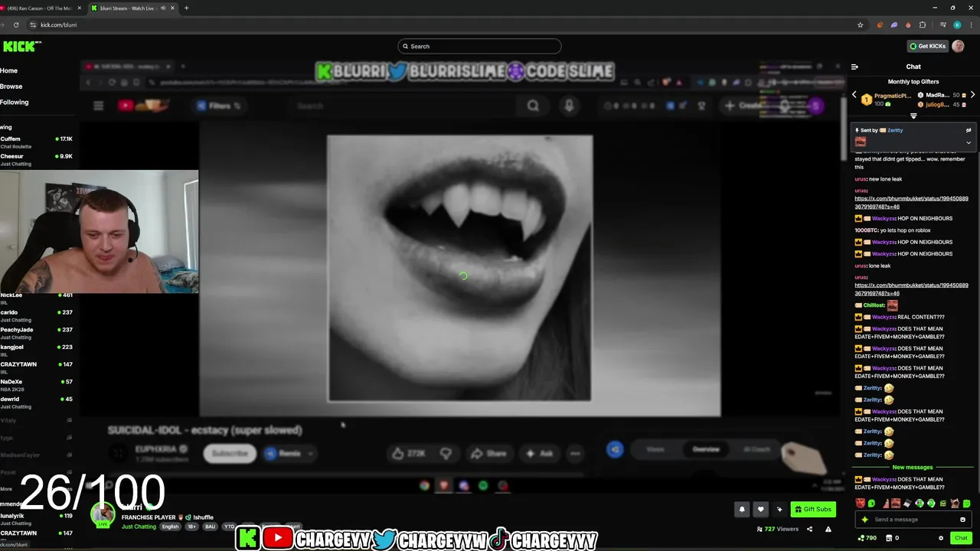
Task: Mute the blurri Stream tab audio icon
Action: tap(163, 8)
